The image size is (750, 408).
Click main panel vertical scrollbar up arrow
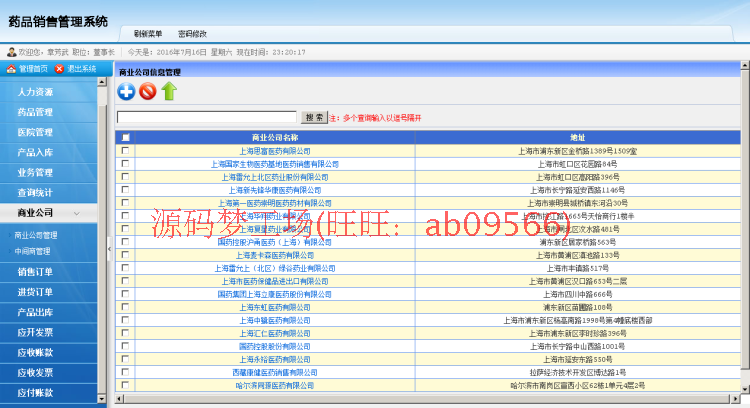745,66
